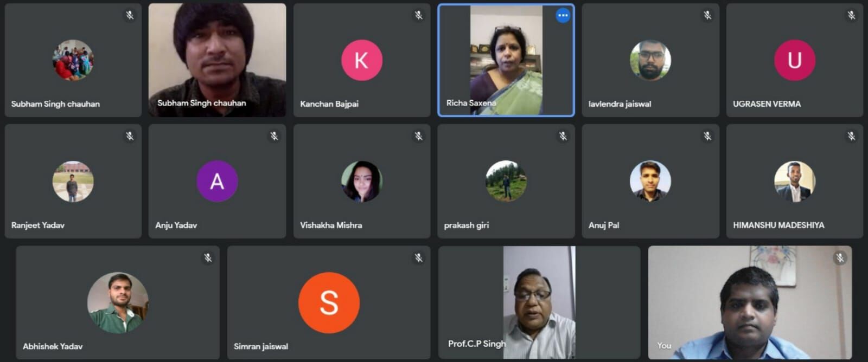
Task: Click the muted mic icon on prakash giri's tile
Action: coord(563,136)
